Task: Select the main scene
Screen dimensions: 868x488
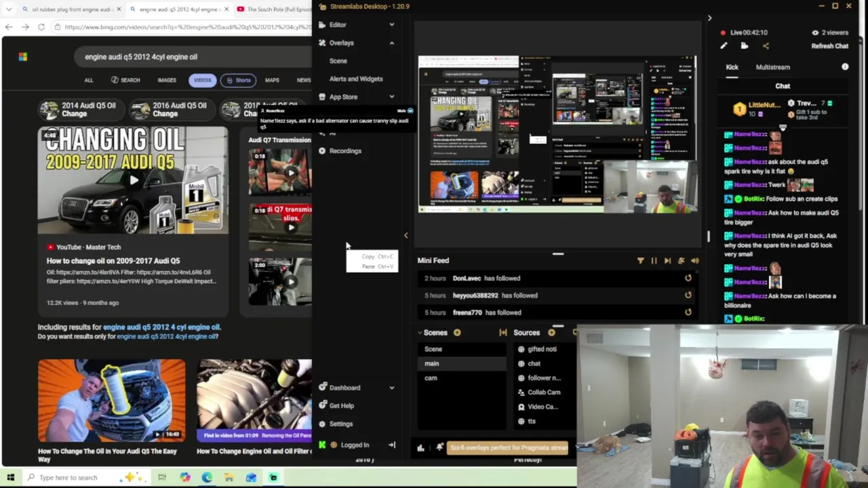Action: tap(461, 363)
